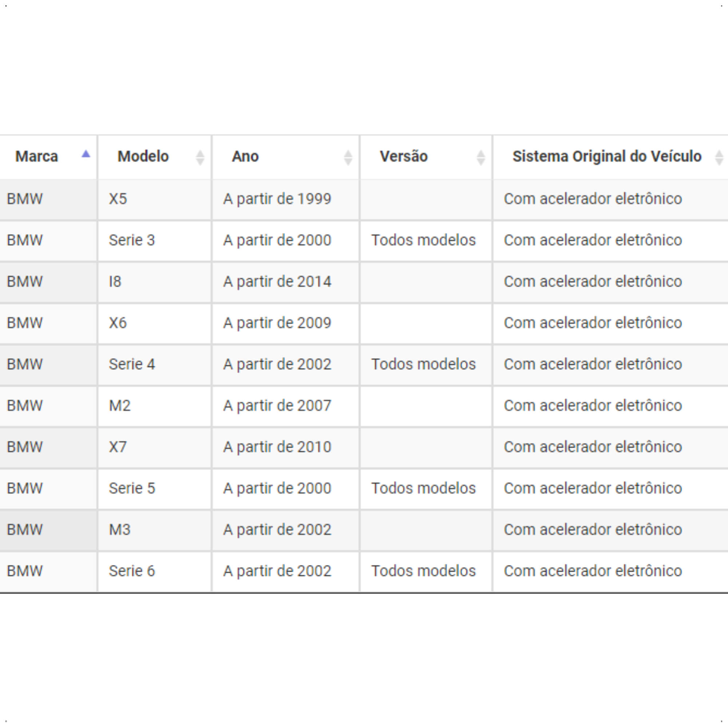Click the Marca column sort arrow icon

tap(86, 154)
